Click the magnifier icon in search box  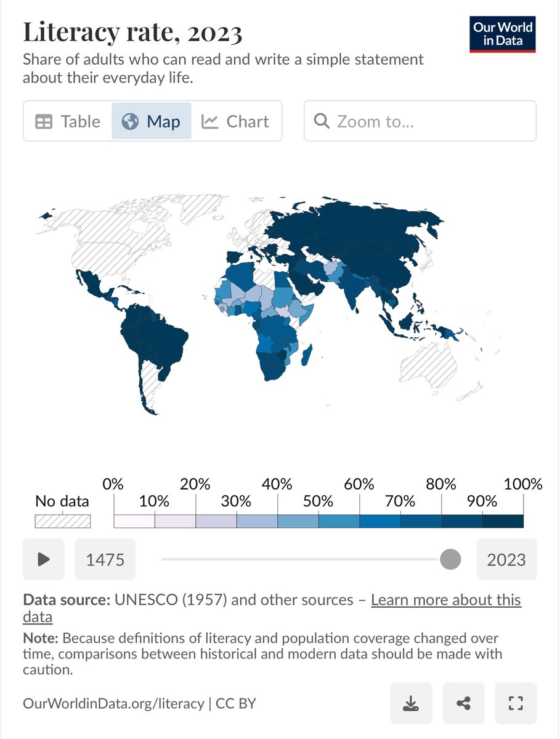(x=322, y=121)
